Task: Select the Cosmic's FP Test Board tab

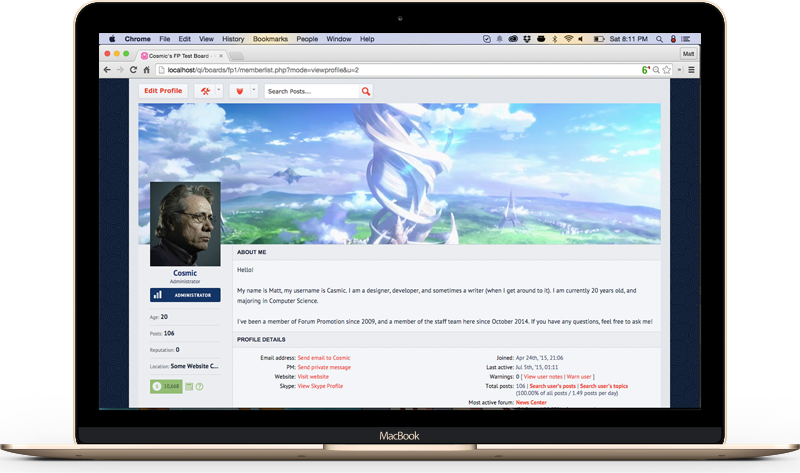Action: (180, 56)
